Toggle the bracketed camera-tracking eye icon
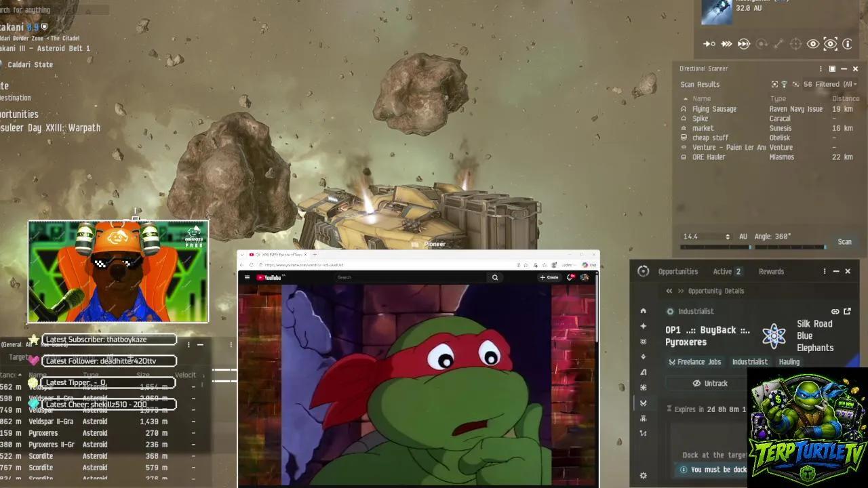This screenshot has width=868, height=488. point(830,44)
